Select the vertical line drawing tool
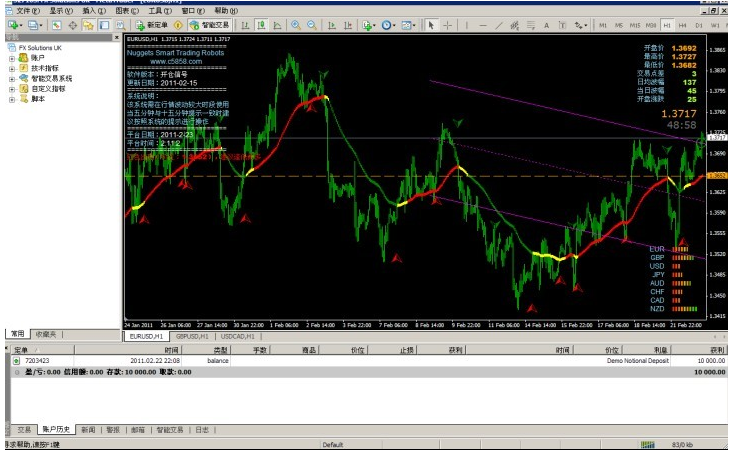733x453 pixels. click(467, 25)
